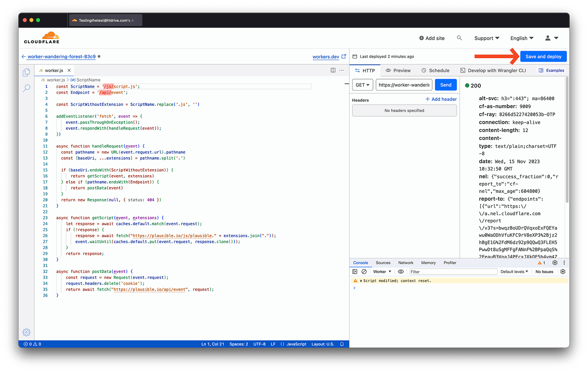Open the Default levels dropdown
The width and height of the screenshot is (588, 372).
pyautogui.click(x=514, y=272)
